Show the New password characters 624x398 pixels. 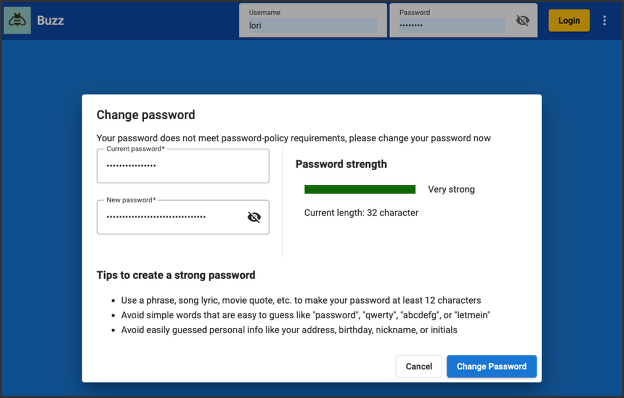[254, 217]
